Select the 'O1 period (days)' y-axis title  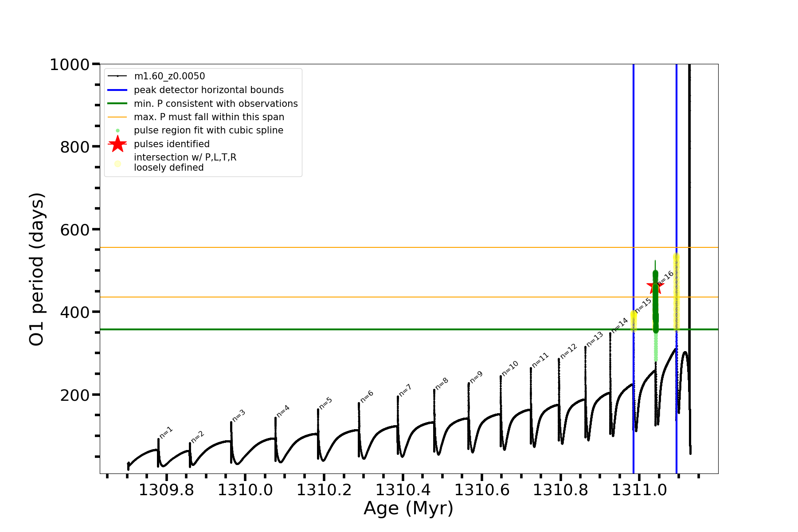(x=37, y=269)
